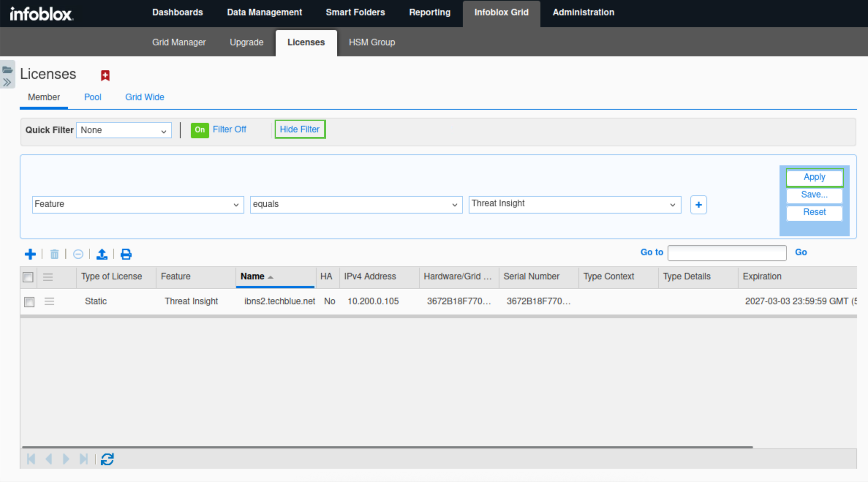This screenshot has width=868, height=482.
Task: Open the Threat Insight value dropdown
Action: click(574, 204)
